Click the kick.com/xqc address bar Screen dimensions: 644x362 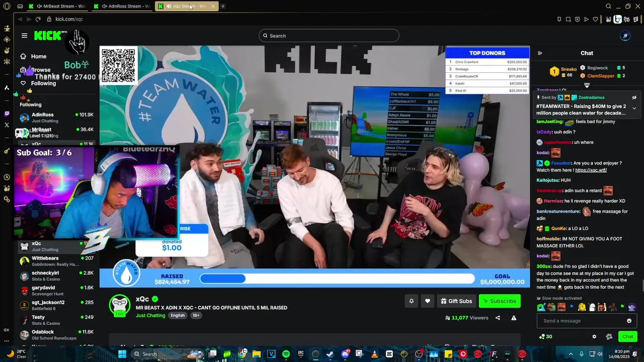coord(69,19)
